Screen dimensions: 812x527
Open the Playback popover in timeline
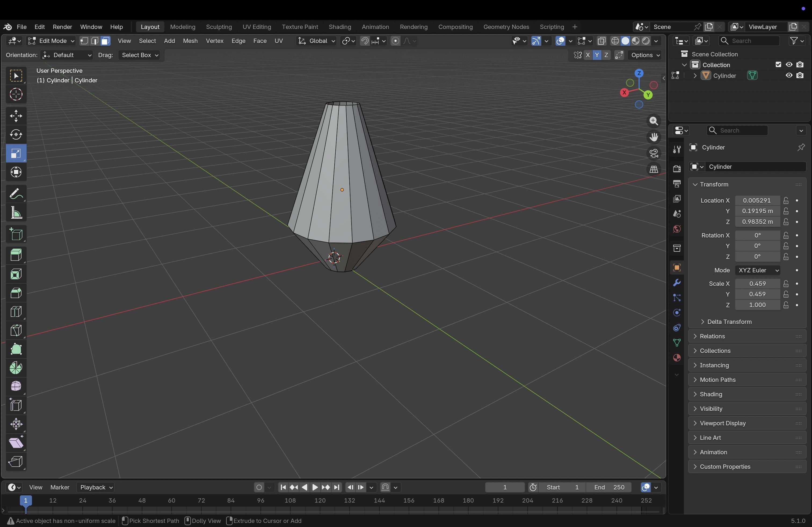tap(96, 488)
